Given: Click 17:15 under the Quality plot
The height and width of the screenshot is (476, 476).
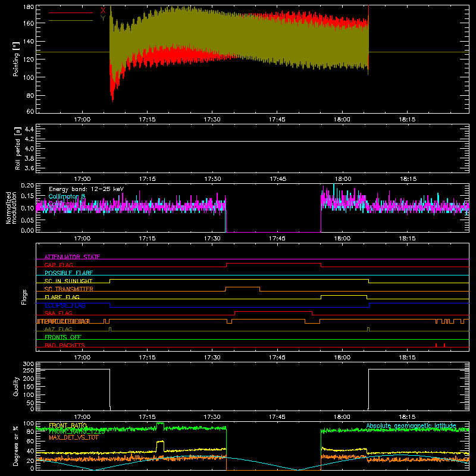Looking at the screenshot, I should coord(147,417).
